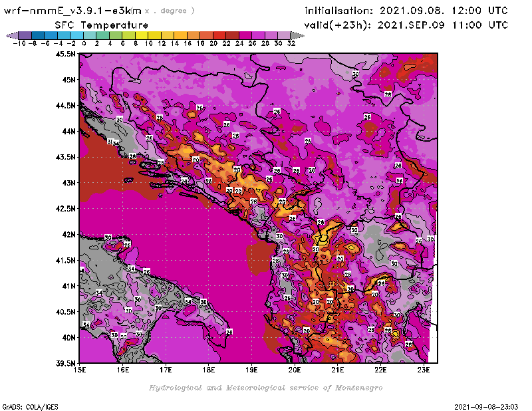The image size is (532, 411).
Task: Pick the yellow swatch between 8 and 10
Action: pyautogui.click(x=142, y=35)
